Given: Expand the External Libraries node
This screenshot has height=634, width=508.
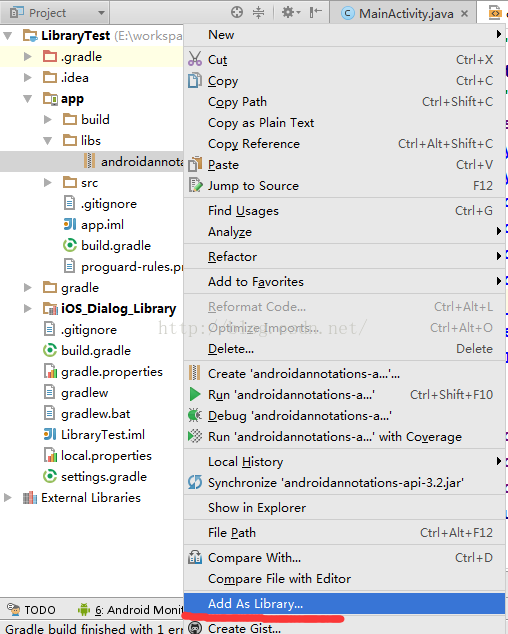Looking at the screenshot, I should pos(7,497).
